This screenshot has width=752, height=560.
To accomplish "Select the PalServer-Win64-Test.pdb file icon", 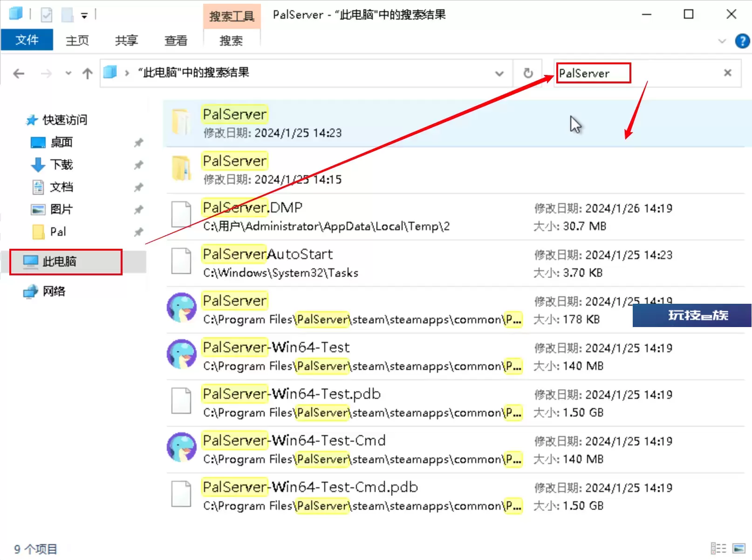I will click(x=181, y=401).
